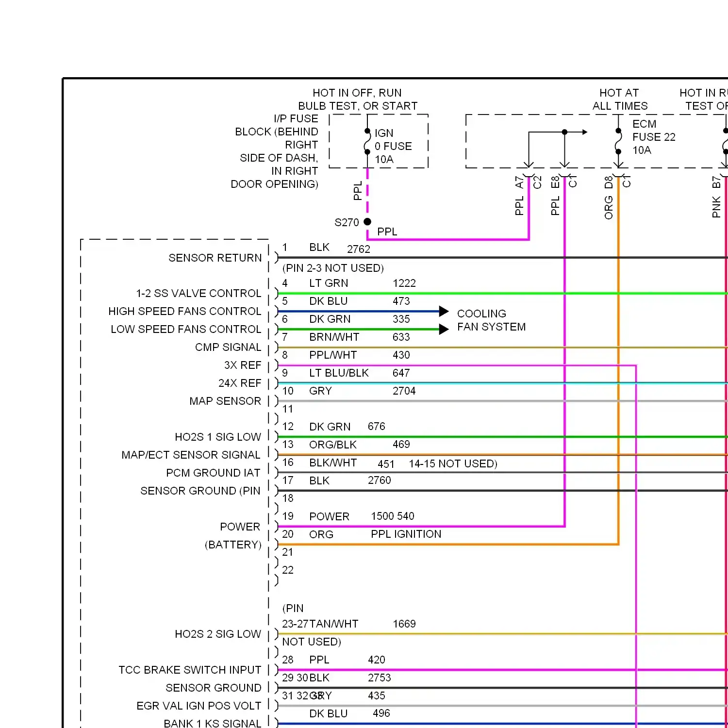Click the "DOOR OPENING)" text
The height and width of the screenshot is (728, 728).
click(x=275, y=184)
